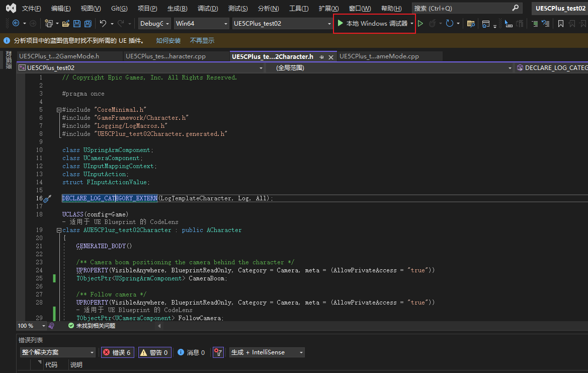
Task: Click the purple IntelliCode icon beside zoom level
Action: coord(51,326)
